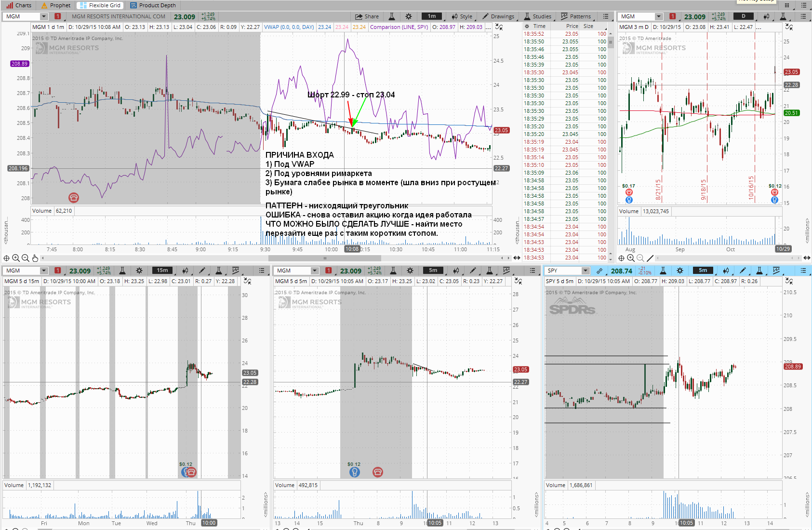Open the Patterns menu

click(576, 16)
